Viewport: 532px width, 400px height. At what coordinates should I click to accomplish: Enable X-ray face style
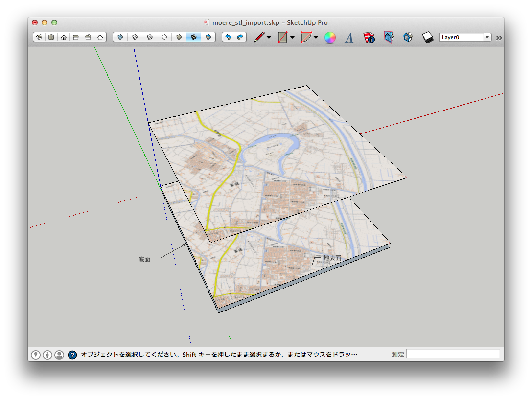click(x=120, y=37)
